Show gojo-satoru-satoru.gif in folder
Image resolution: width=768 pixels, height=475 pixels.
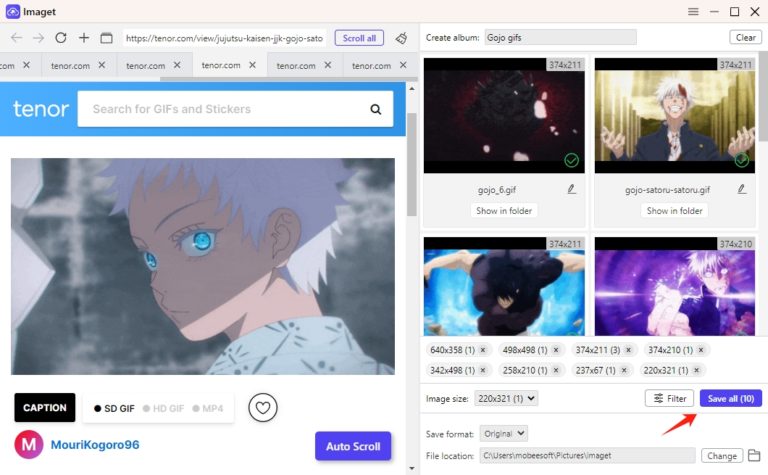674,211
